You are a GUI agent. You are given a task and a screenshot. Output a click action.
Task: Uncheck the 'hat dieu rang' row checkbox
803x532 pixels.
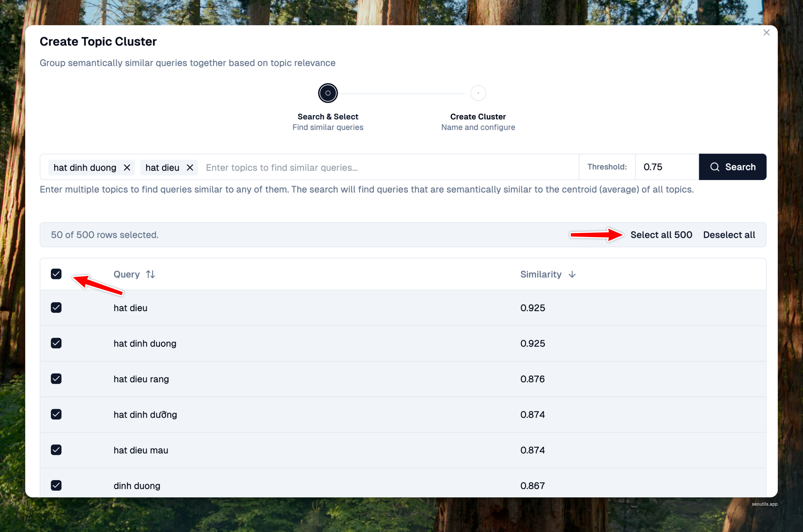point(56,379)
